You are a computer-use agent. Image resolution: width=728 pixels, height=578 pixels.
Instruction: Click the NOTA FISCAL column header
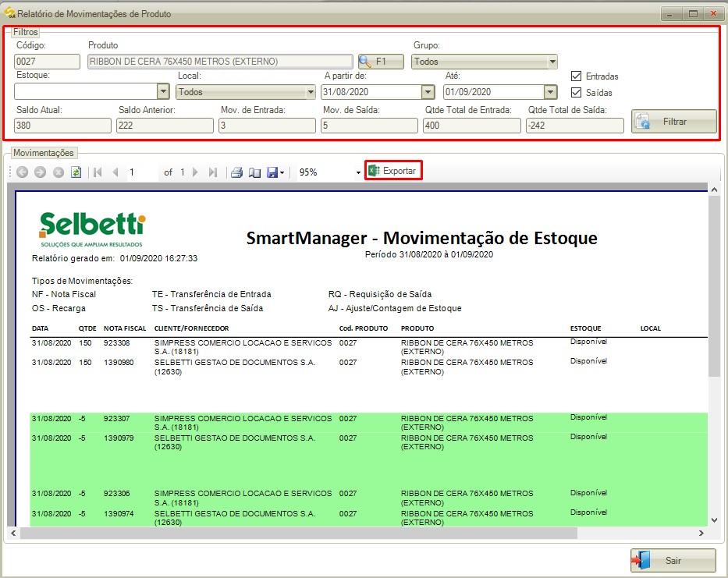point(125,328)
